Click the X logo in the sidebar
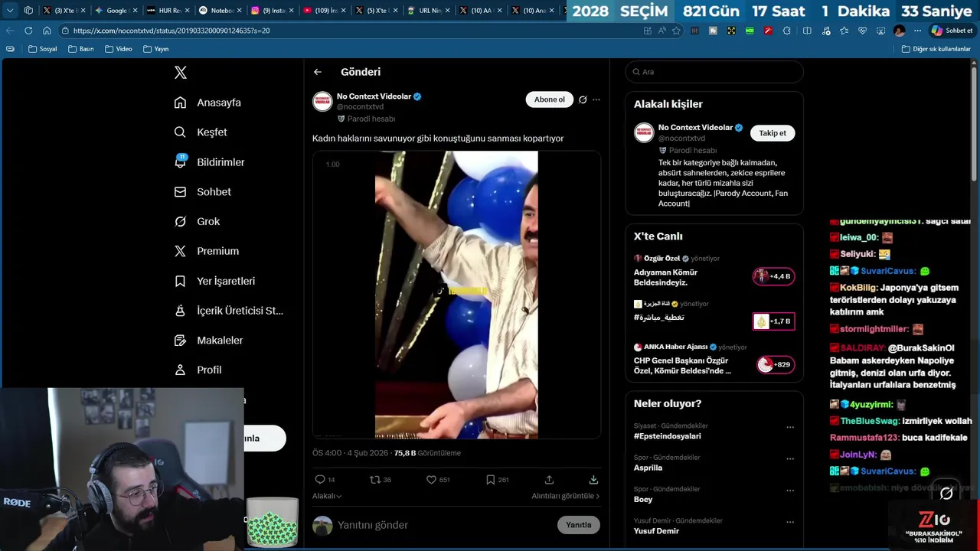 pyautogui.click(x=181, y=73)
